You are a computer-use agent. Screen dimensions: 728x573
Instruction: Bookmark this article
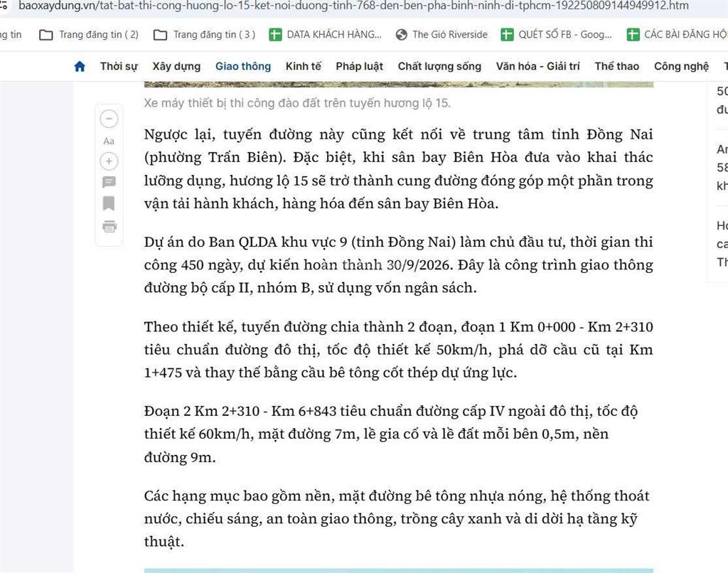(109, 203)
